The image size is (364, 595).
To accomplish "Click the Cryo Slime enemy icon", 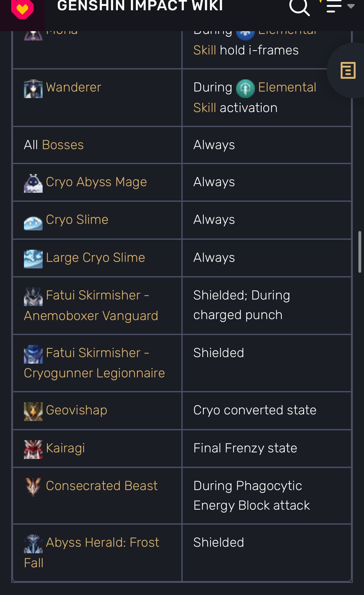I will point(33,222).
